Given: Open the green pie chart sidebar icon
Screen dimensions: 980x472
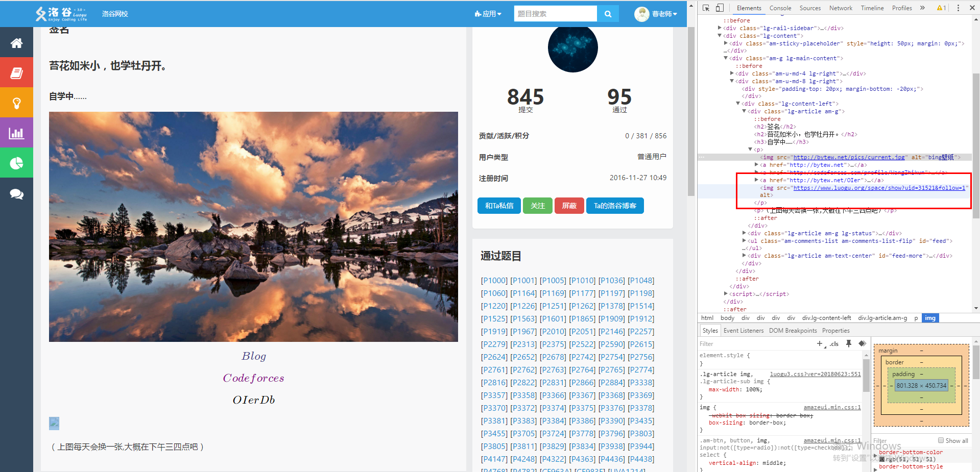Looking at the screenshot, I should click(x=16, y=163).
